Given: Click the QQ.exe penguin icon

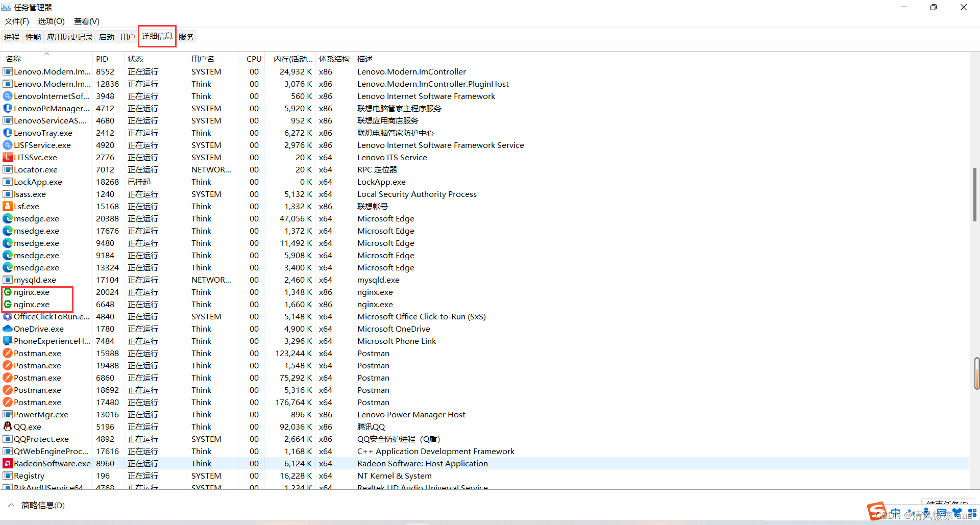Looking at the screenshot, I should [8, 427].
